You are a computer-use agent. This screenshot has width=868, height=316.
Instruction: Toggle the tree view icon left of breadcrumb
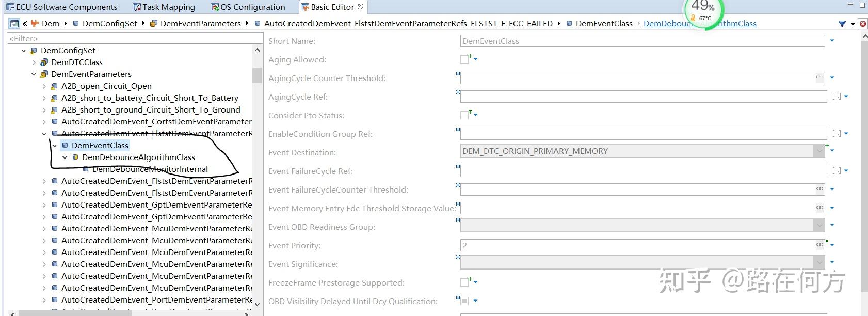pyautogui.click(x=14, y=23)
